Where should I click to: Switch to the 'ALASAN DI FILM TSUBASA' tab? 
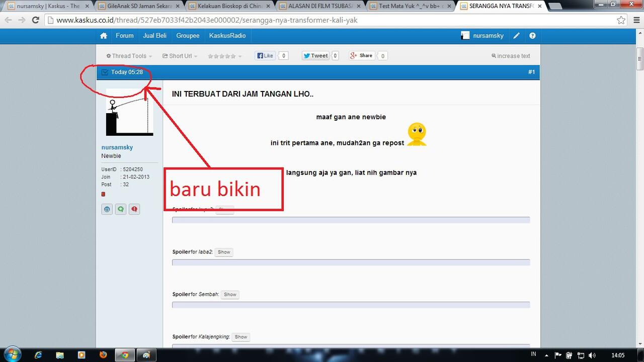coord(320,7)
